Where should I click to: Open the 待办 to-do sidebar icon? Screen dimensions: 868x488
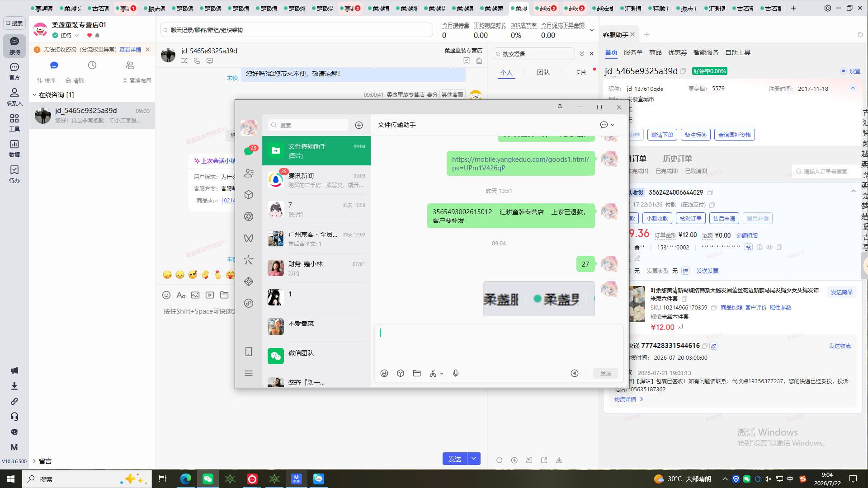pyautogui.click(x=14, y=174)
